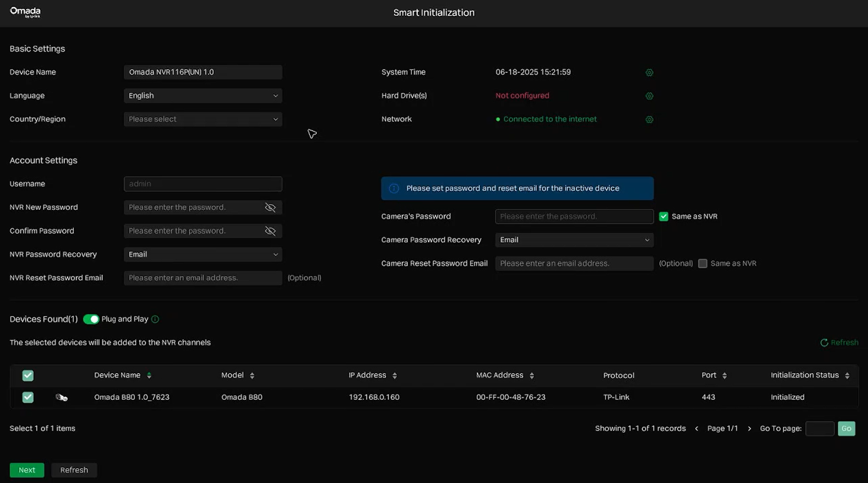Click the Omada B80 model cell
This screenshot has width=868, height=483.
point(242,397)
